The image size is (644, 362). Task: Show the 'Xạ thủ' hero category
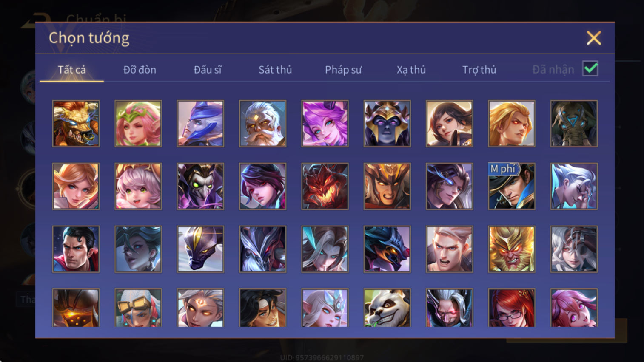(411, 69)
